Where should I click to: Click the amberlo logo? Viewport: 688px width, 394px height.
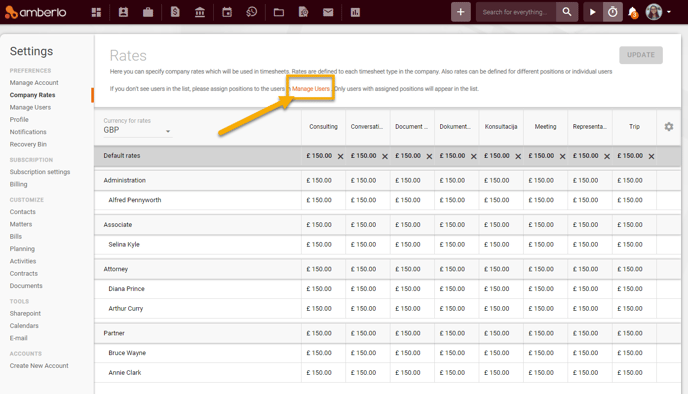[36, 12]
